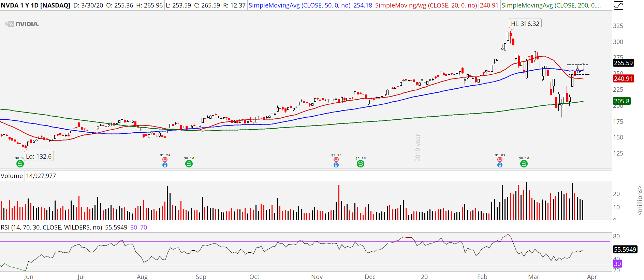Click the blue lightbulb icon below $1.78
This screenshot has width=644, height=280.
coord(336,165)
